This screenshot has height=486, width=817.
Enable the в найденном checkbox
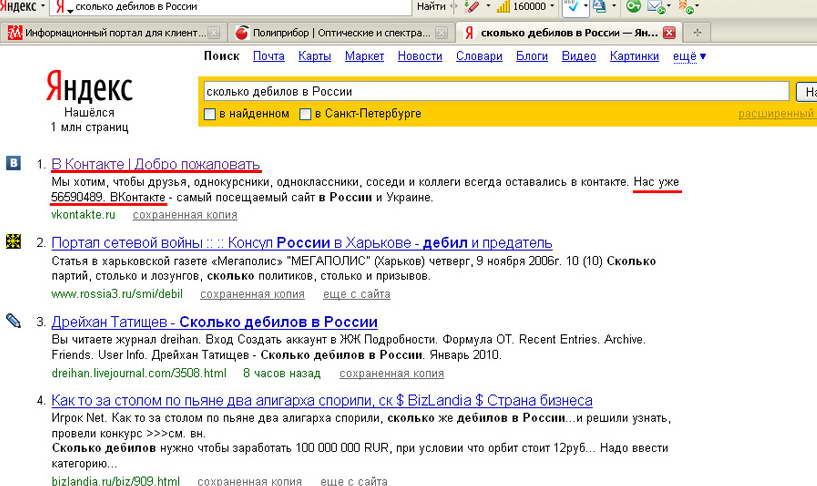click(209, 114)
